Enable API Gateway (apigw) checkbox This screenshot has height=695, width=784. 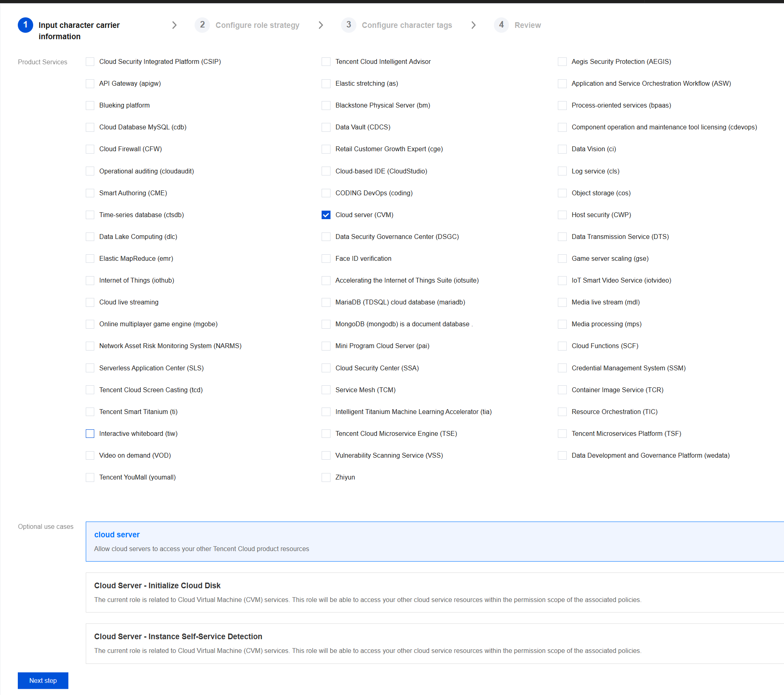pyautogui.click(x=90, y=84)
